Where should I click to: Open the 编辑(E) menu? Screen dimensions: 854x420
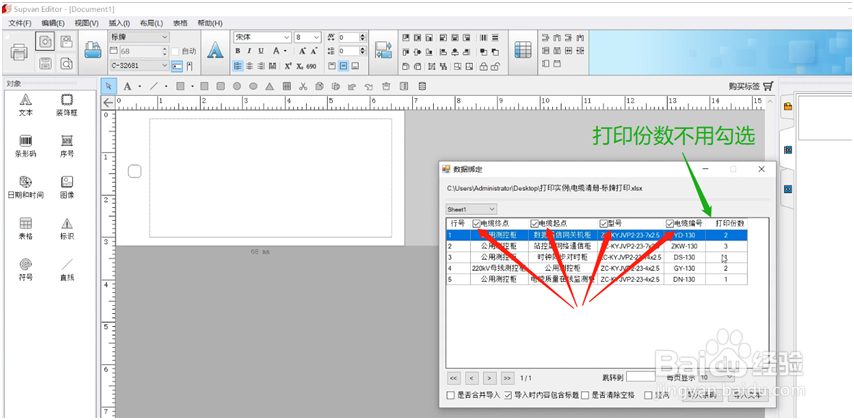coord(53,23)
